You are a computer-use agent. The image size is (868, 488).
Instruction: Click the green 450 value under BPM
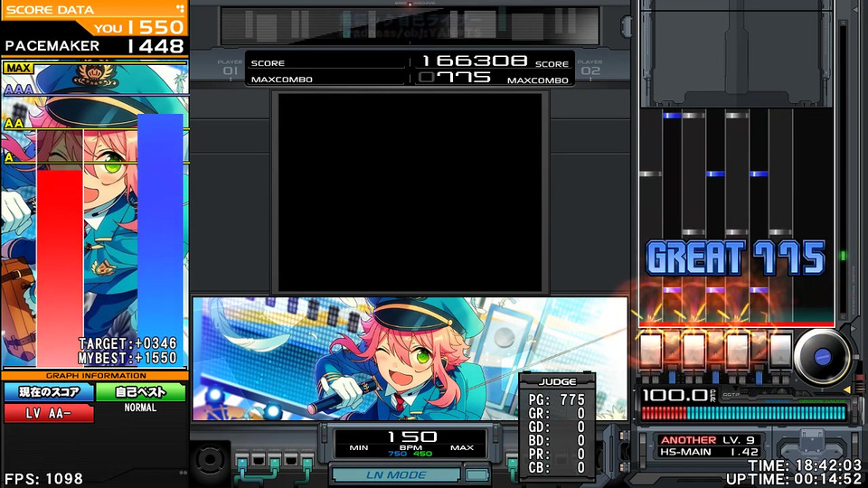coord(422,454)
